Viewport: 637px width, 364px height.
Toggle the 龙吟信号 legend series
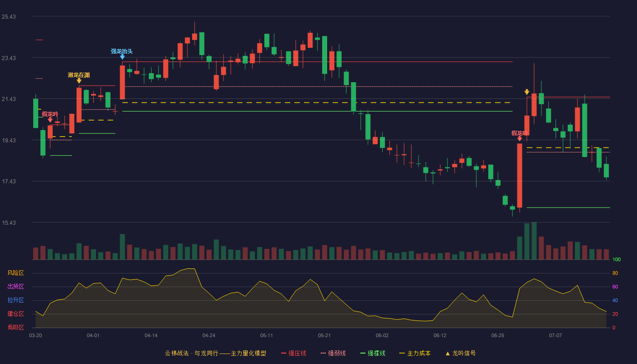pyautogui.click(x=460, y=353)
